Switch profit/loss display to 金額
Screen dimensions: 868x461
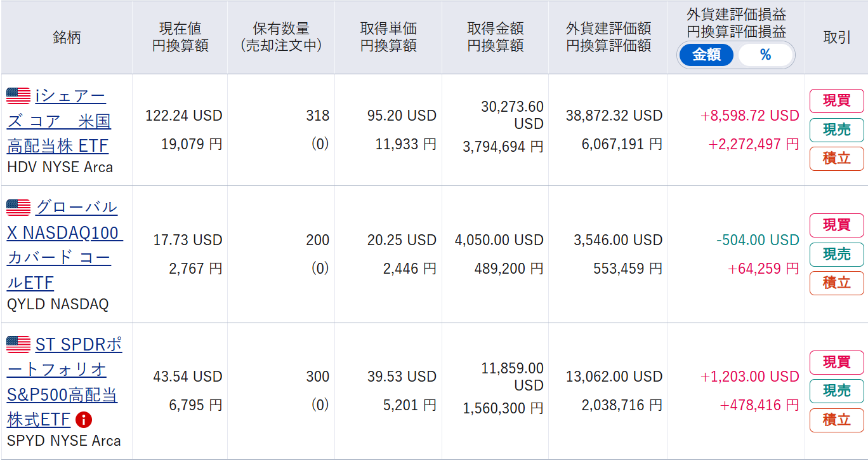click(x=706, y=55)
